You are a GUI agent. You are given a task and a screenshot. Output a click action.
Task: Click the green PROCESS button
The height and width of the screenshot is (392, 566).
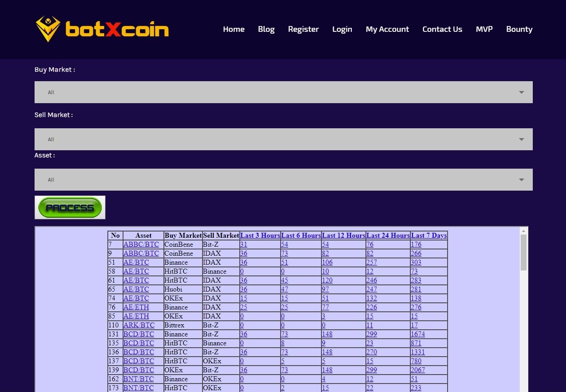70,208
